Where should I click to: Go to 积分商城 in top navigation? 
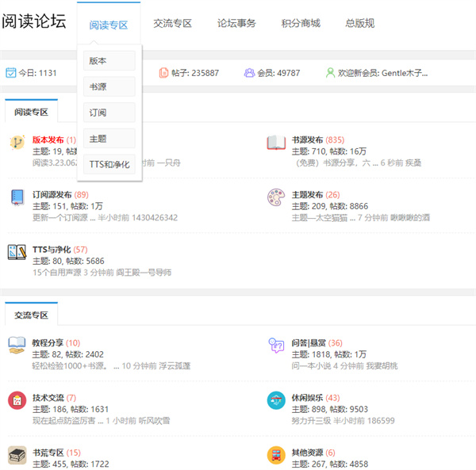[x=301, y=24]
